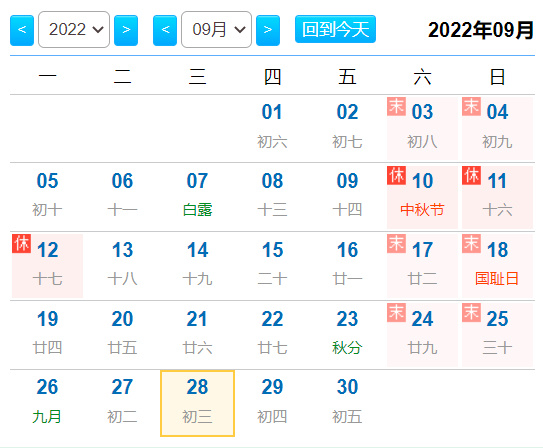Go to previous year arrow button
The image size is (543, 448).
click(22, 30)
